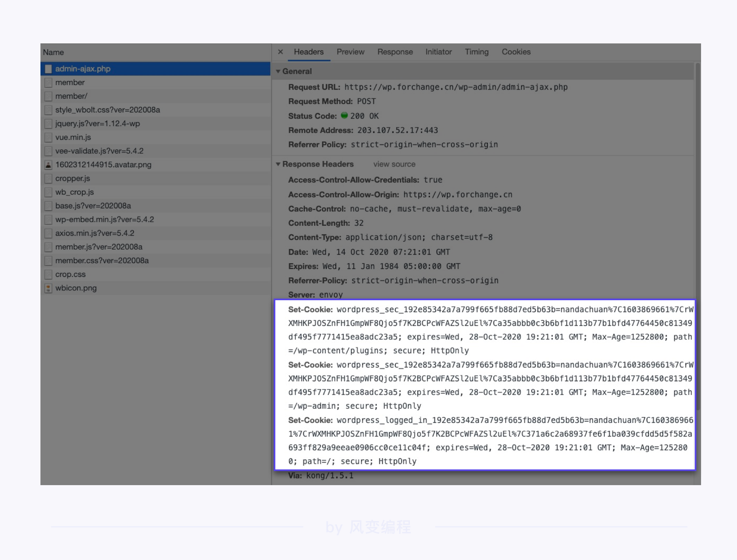Click the green status code indicator

(344, 116)
